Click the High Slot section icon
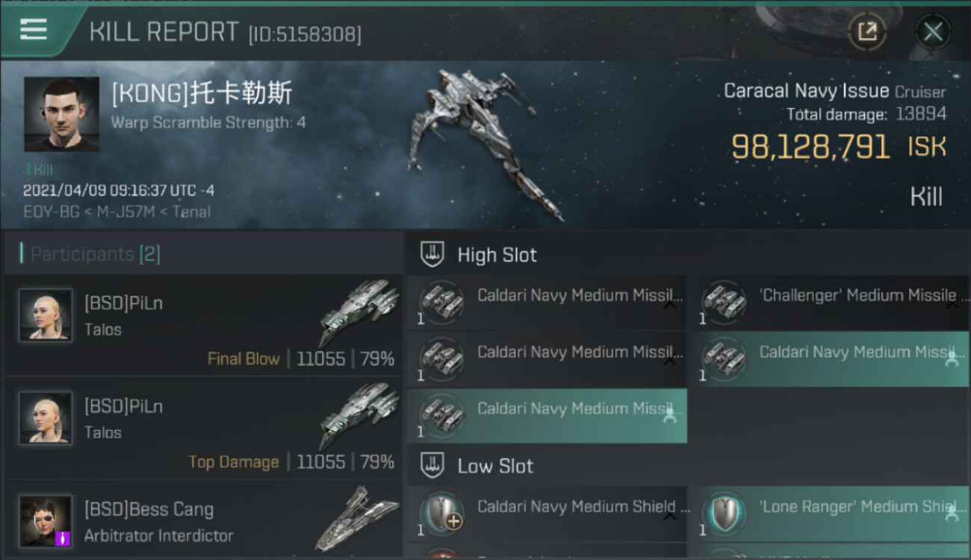 (x=432, y=255)
